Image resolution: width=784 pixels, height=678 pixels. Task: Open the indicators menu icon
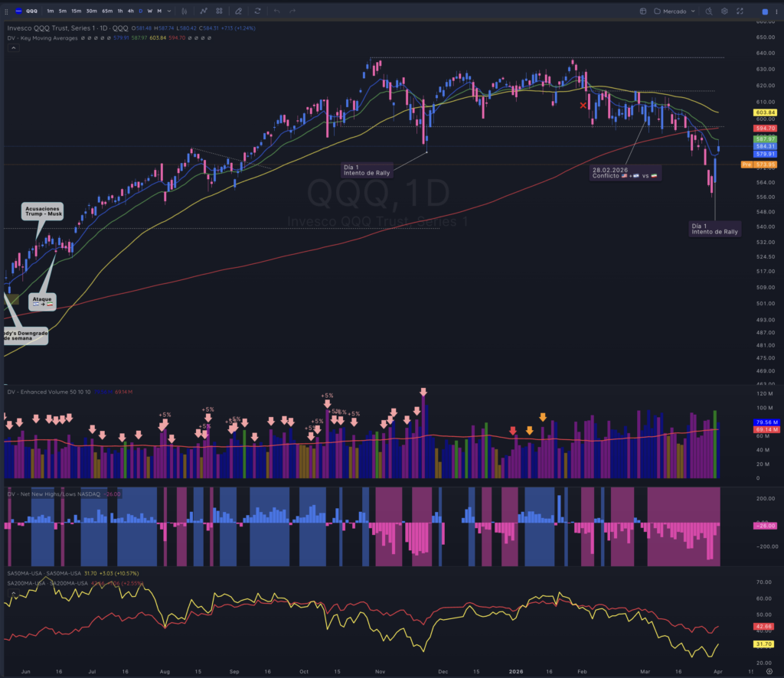(204, 11)
